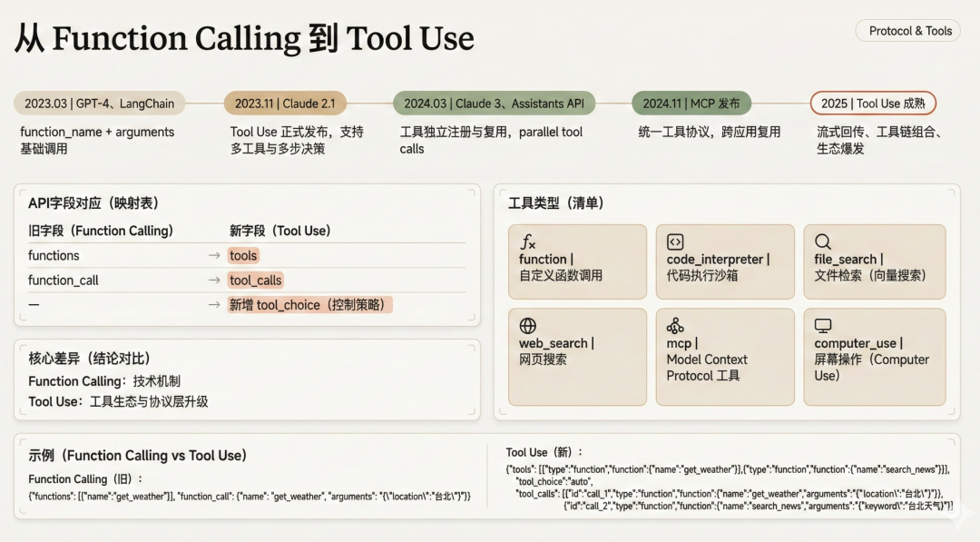980x542 pixels.
Task: Click the call_2 search_news JSON line
Action: click(758, 506)
